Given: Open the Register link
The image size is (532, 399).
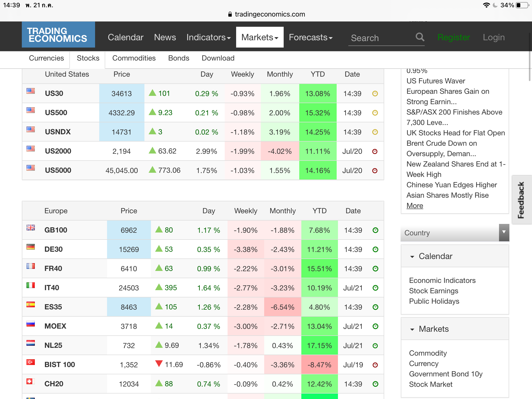Looking at the screenshot, I should (454, 37).
